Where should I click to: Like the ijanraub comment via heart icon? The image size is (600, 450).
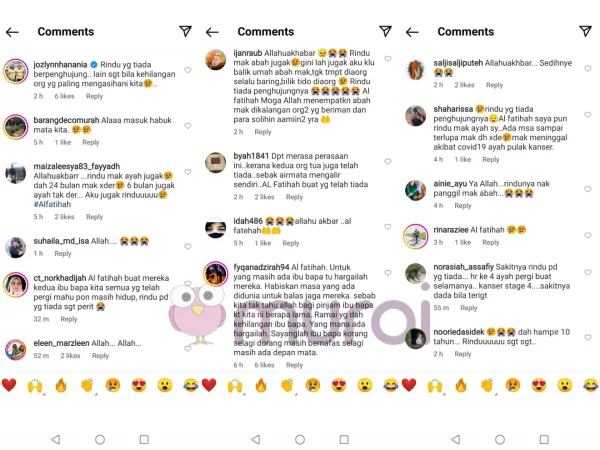(x=388, y=59)
